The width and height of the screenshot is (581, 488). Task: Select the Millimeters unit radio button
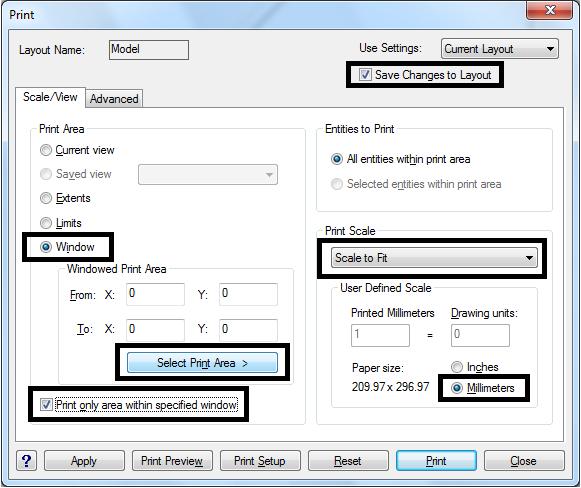pos(456,388)
